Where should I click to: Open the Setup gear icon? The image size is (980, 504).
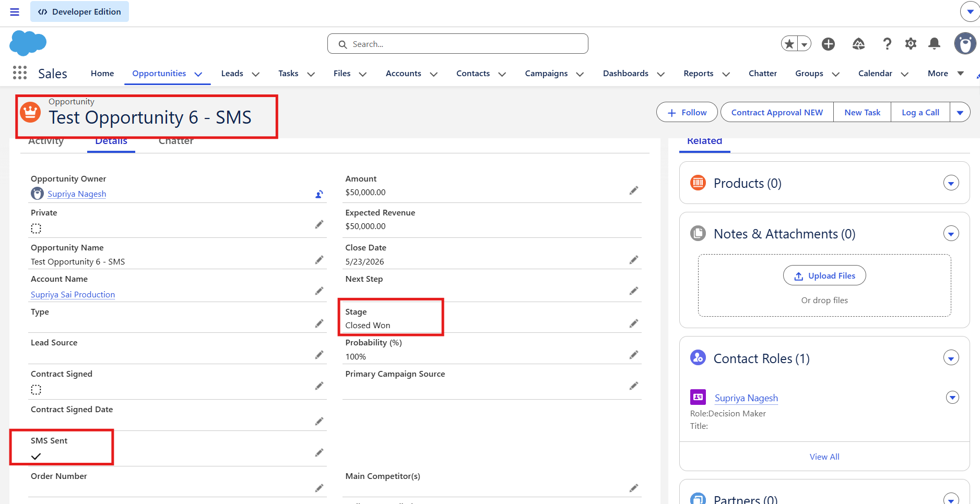(911, 44)
